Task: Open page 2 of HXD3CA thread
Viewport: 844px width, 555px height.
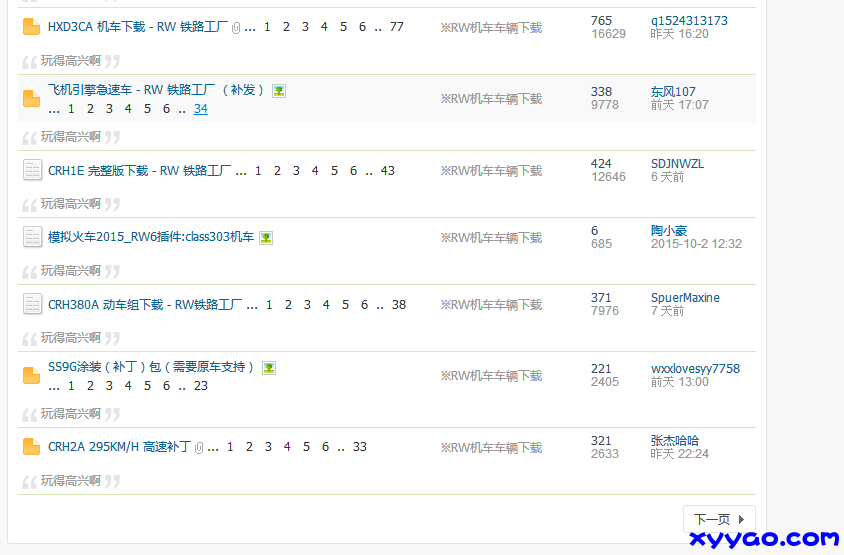Action: pyautogui.click(x=286, y=27)
